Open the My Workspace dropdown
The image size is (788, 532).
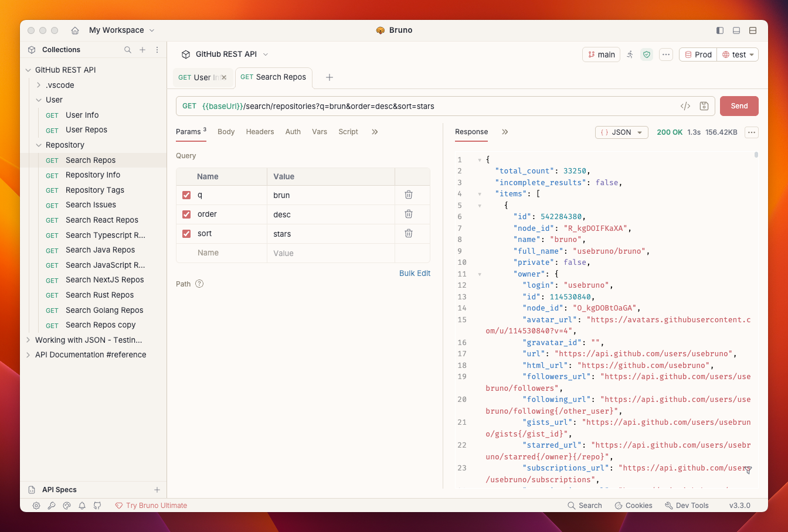point(122,30)
